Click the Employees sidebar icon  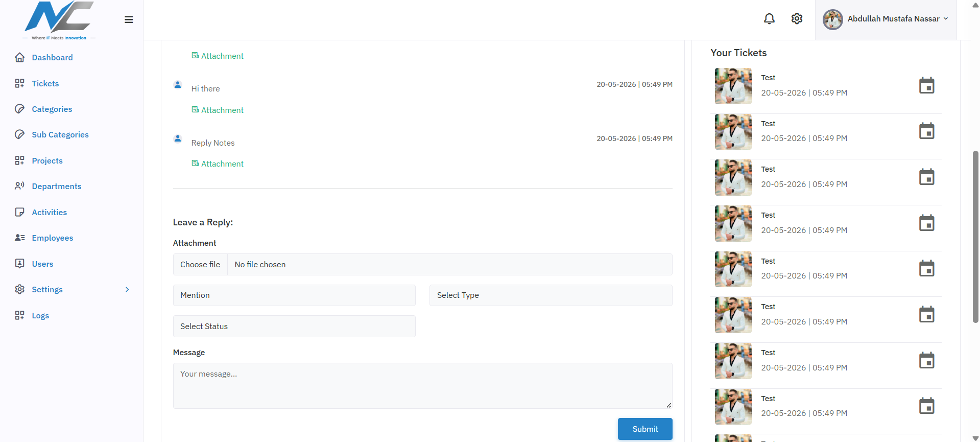coord(19,238)
